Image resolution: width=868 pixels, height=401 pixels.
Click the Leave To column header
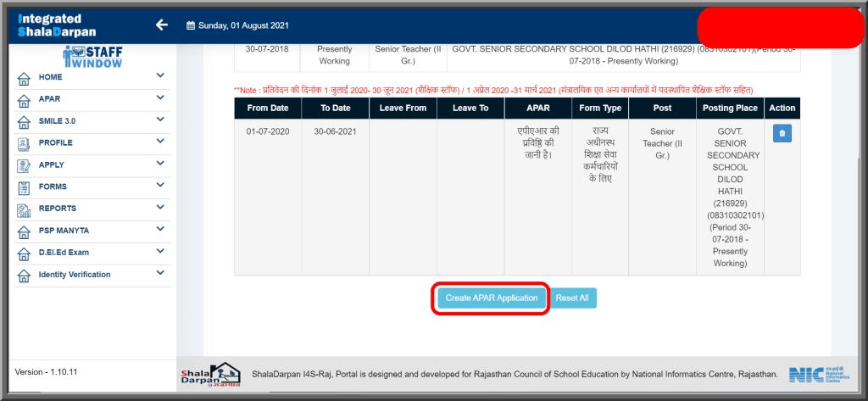pyautogui.click(x=470, y=109)
